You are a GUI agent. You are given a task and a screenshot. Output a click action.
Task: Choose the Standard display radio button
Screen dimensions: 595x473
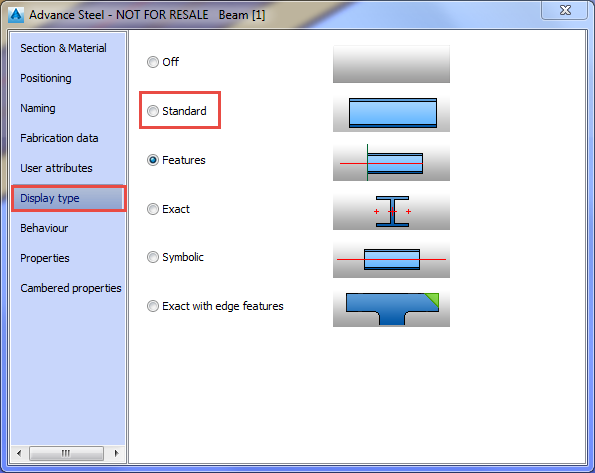153,111
